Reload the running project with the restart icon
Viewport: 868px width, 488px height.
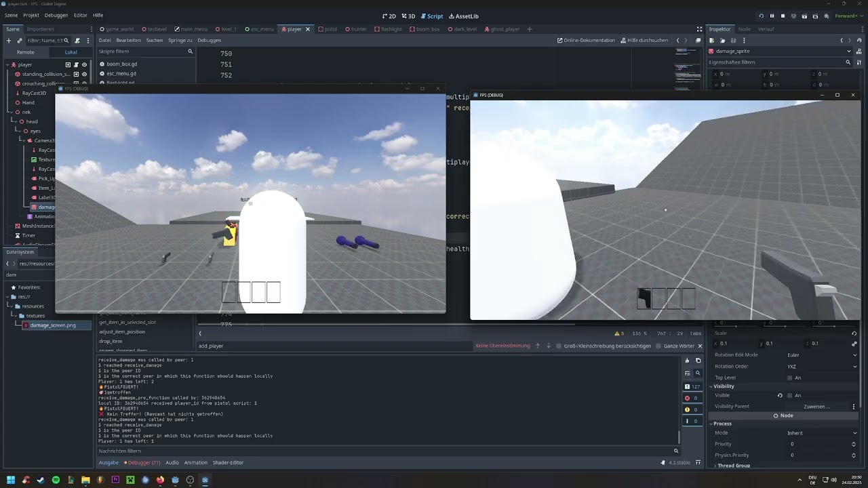761,16
